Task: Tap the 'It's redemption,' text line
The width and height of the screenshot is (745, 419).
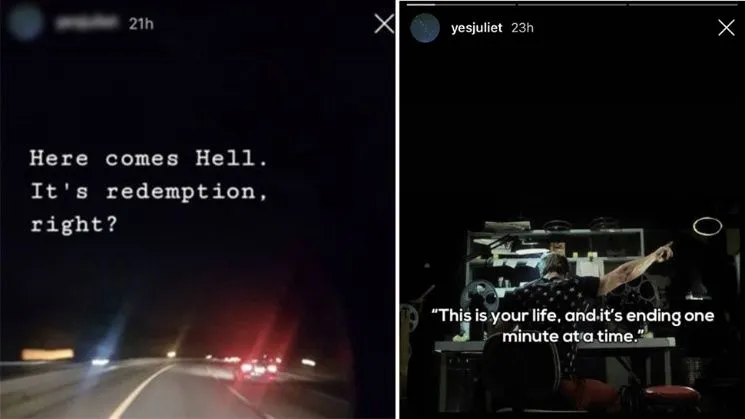Action: (149, 191)
